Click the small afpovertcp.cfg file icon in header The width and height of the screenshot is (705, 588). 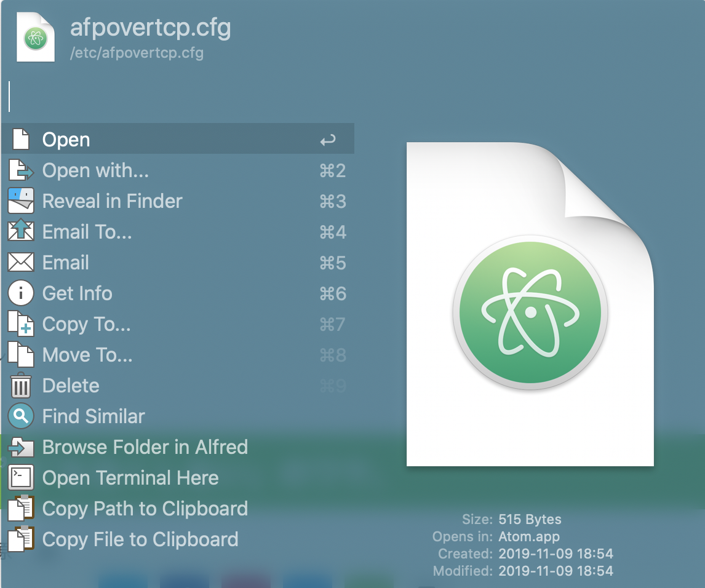(36, 38)
